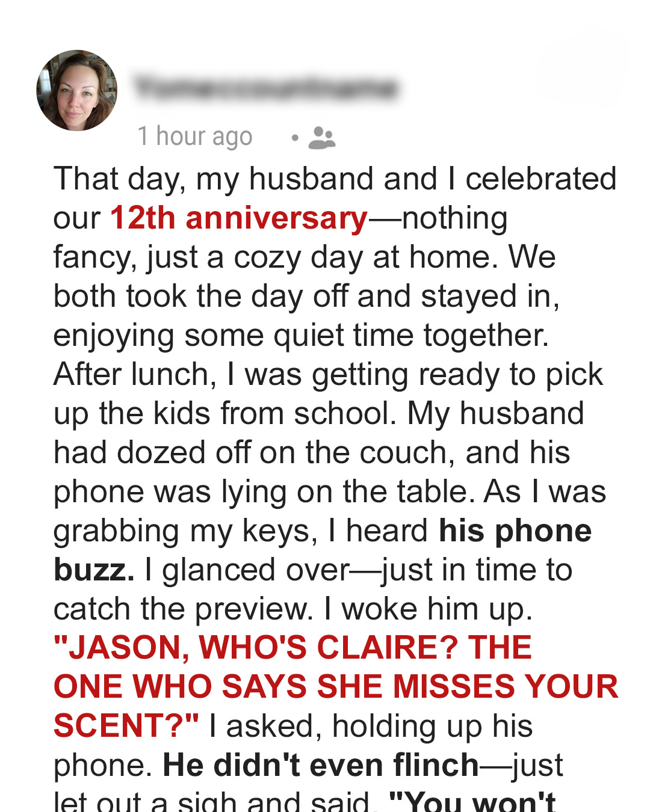This screenshot has width=650, height=812.
Task: Click the bold "You won't" text
Action: [473, 801]
